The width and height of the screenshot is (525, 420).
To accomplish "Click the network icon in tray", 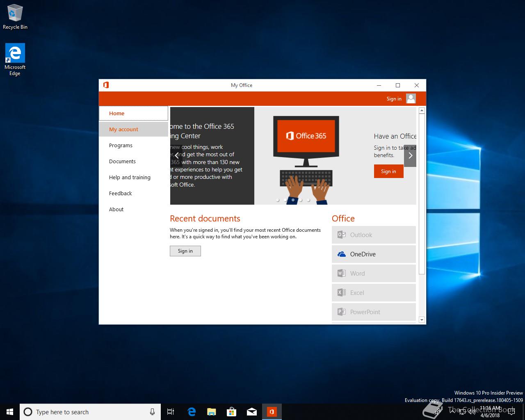I will 462,412.
